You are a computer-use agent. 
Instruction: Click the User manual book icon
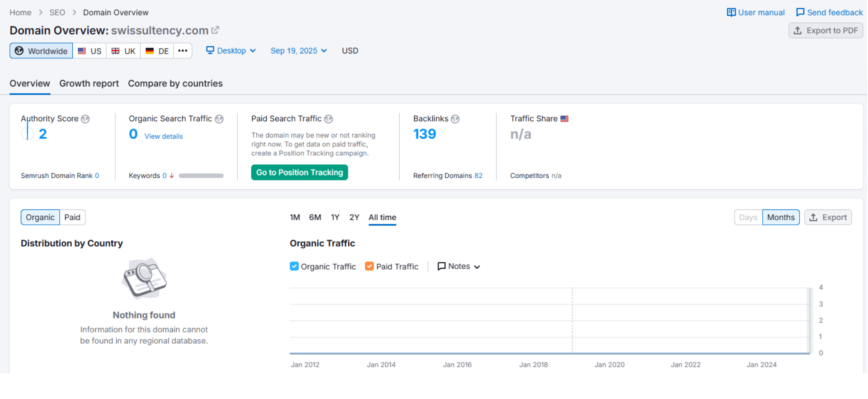(731, 12)
